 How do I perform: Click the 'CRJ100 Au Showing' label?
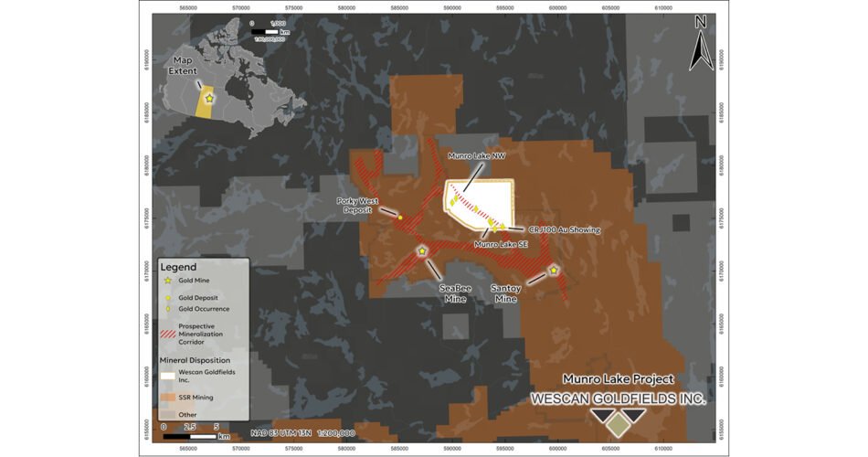click(x=564, y=229)
